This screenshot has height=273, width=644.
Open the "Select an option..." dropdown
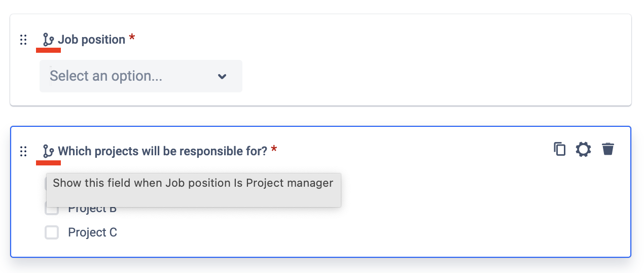pos(132,76)
